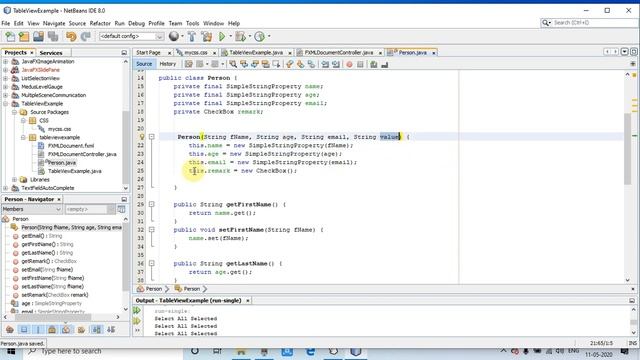Click the Stop Macro Recording editor icon
Screen dimensions: 640x360
tap(360, 64)
